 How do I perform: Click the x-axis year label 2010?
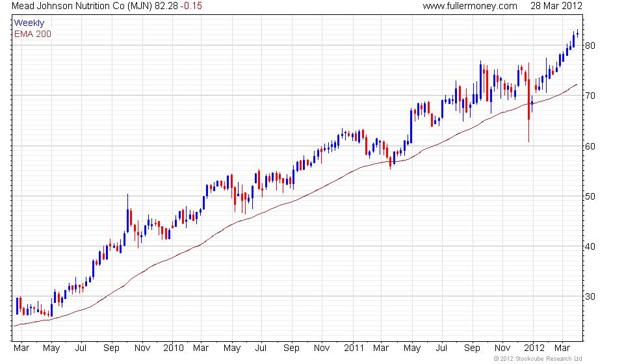coord(173,348)
